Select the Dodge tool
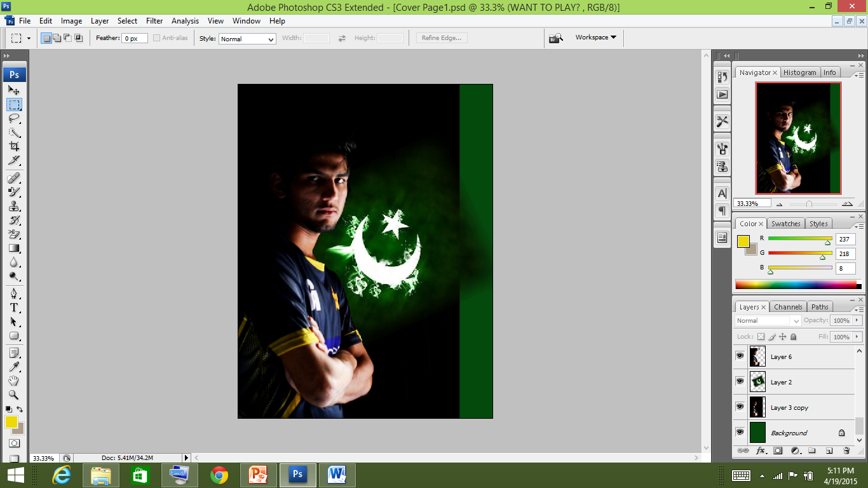 tap(14, 276)
